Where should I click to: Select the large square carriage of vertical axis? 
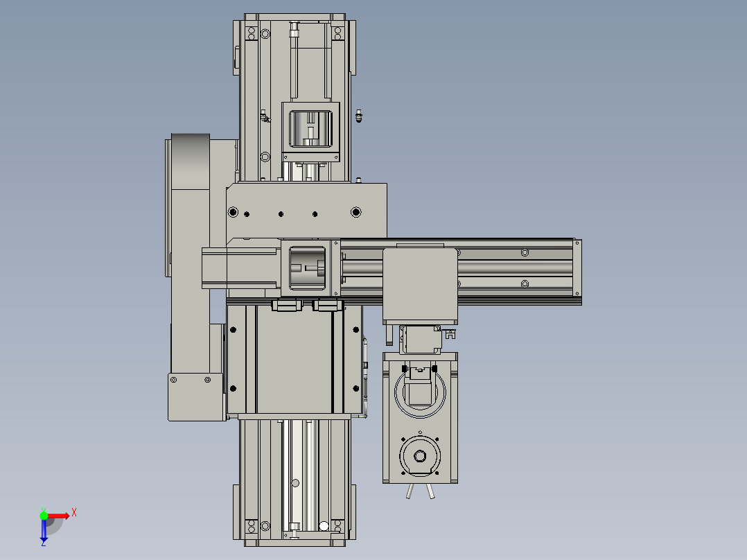[295, 359]
